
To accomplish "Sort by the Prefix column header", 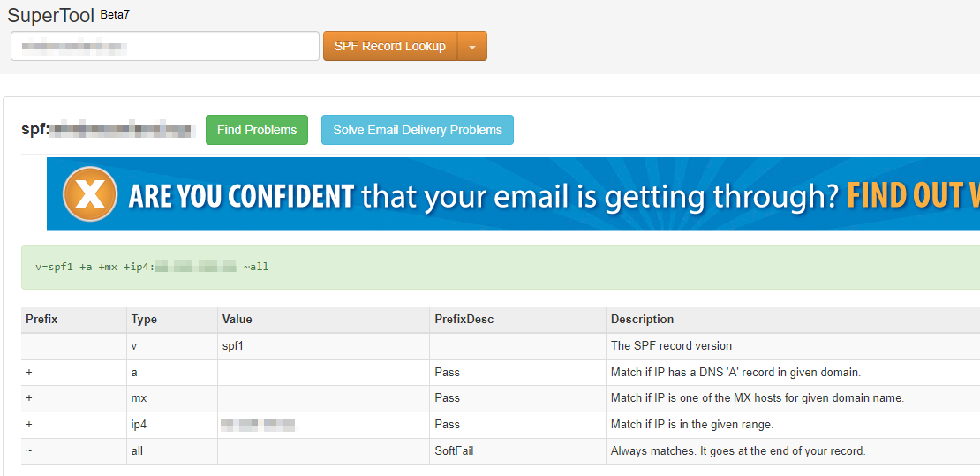I will coord(41,320).
